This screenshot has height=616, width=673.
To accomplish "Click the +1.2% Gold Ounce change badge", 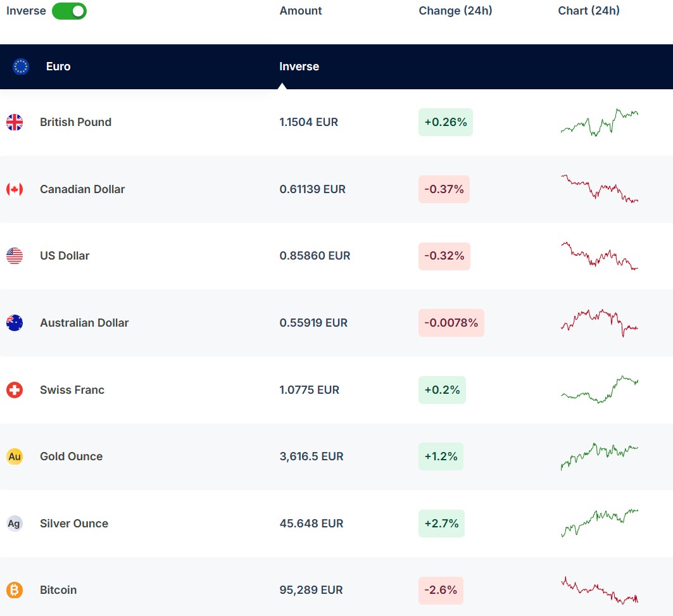I will click(x=441, y=456).
